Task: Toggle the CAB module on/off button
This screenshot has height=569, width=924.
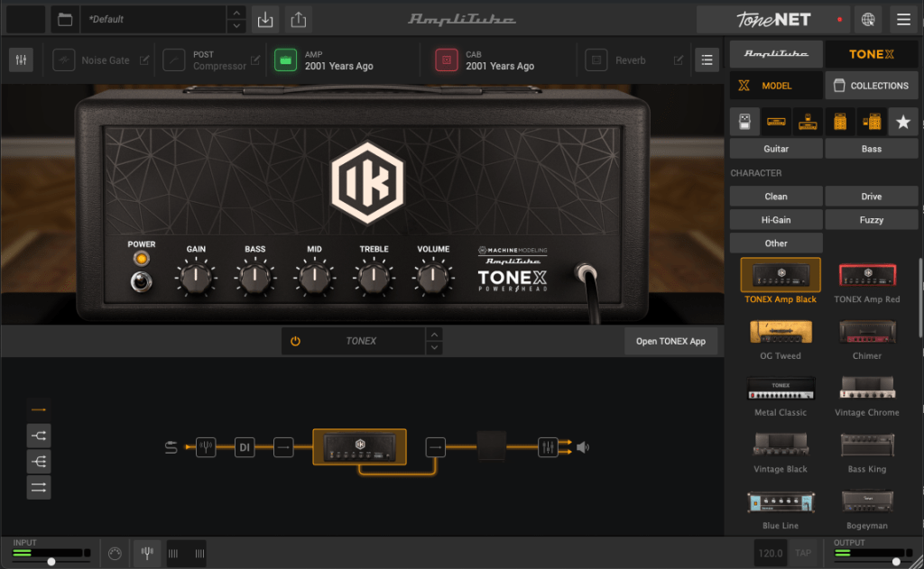Action: click(446, 60)
